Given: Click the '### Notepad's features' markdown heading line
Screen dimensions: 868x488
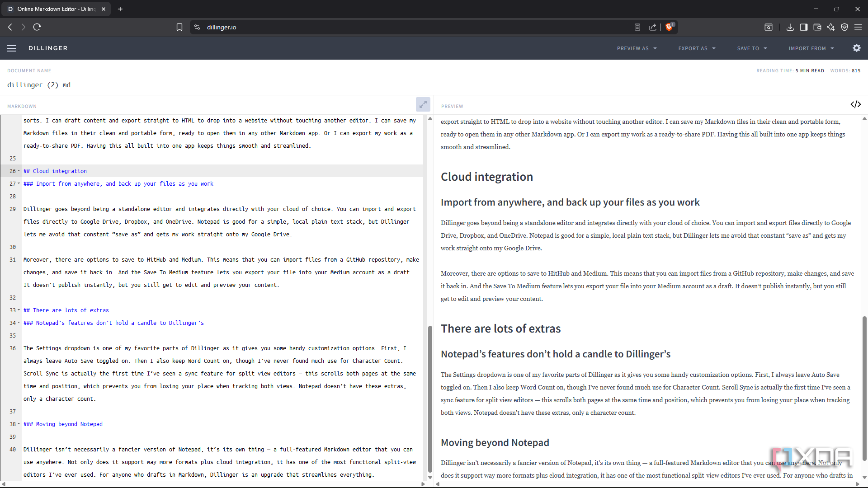Looking at the screenshot, I should click(113, 323).
